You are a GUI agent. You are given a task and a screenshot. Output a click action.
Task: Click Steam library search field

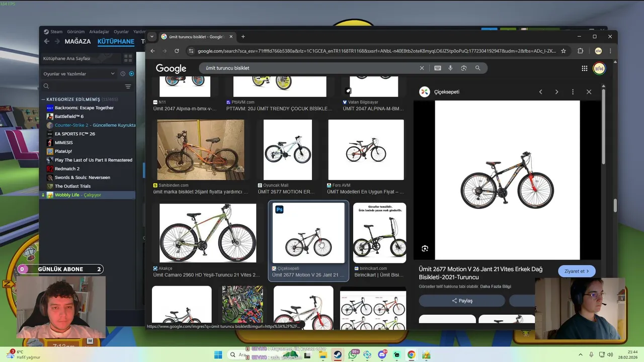pyautogui.click(x=82, y=86)
